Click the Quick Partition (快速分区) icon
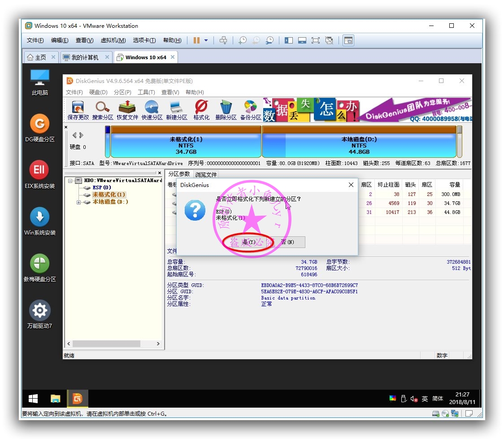This screenshot has width=504, height=439. (x=152, y=110)
